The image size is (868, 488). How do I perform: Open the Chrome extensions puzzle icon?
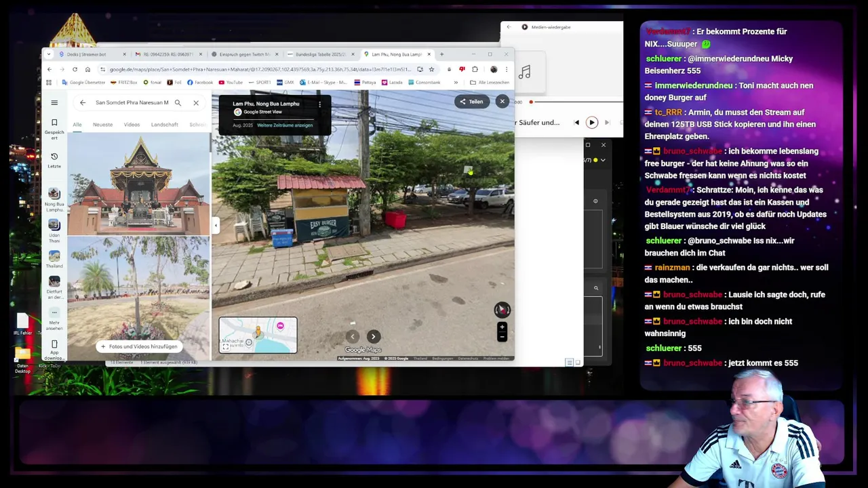point(475,69)
